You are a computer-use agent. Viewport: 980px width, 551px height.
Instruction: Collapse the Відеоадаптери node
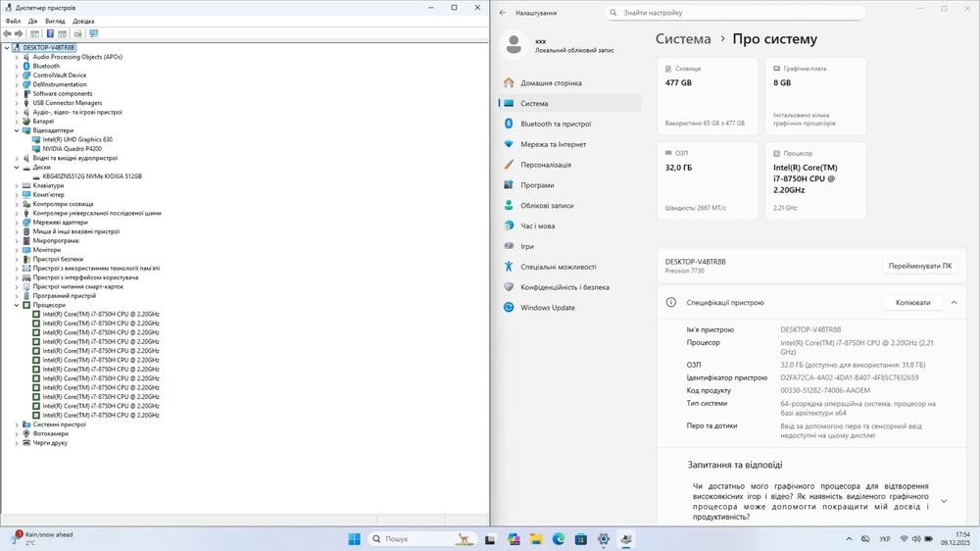(x=17, y=130)
